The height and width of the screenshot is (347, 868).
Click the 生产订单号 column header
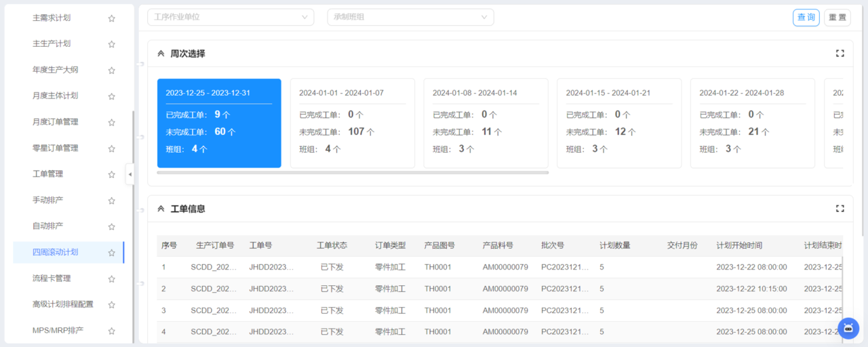[x=215, y=245]
